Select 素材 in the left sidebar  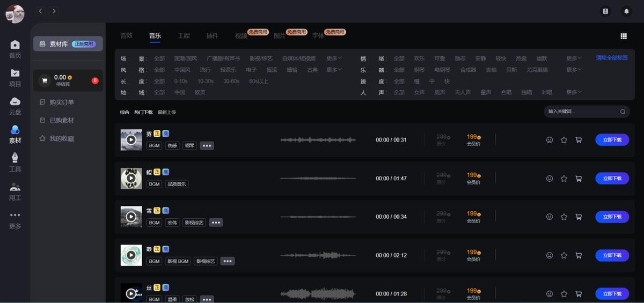tap(15, 135)
